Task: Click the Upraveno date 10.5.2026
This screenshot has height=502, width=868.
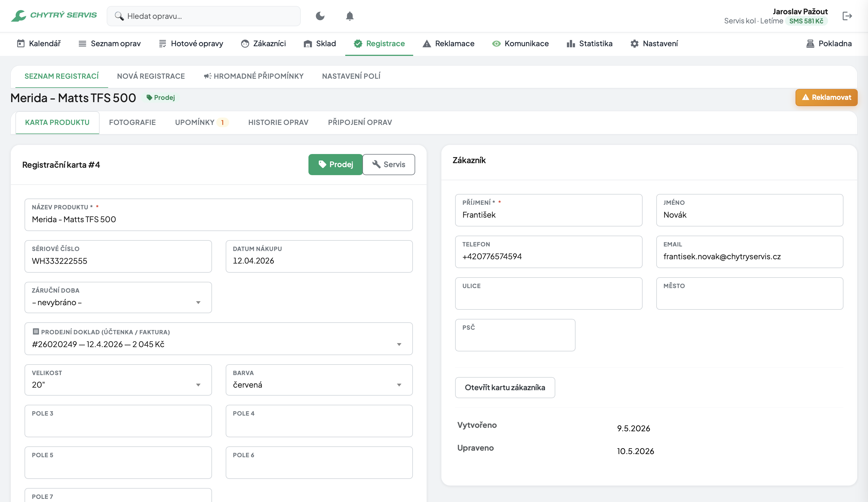Action: pyautogui.click(x=635, y=452)
